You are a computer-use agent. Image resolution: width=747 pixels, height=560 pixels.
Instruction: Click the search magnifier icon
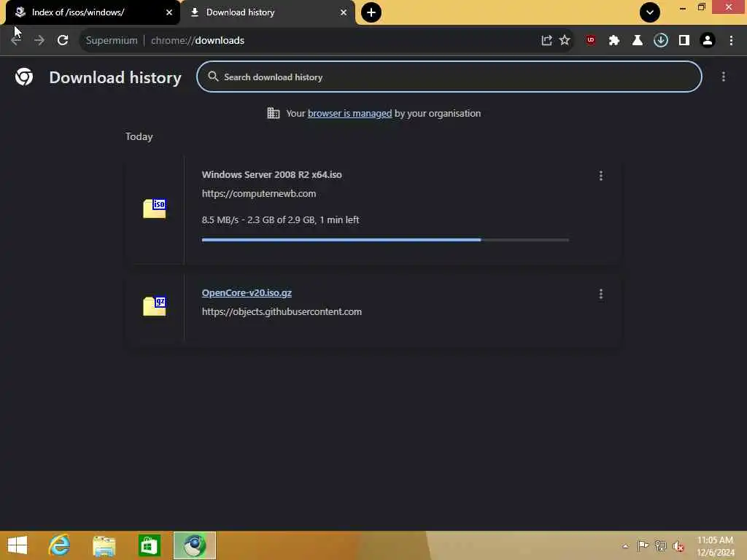(213, 77)
